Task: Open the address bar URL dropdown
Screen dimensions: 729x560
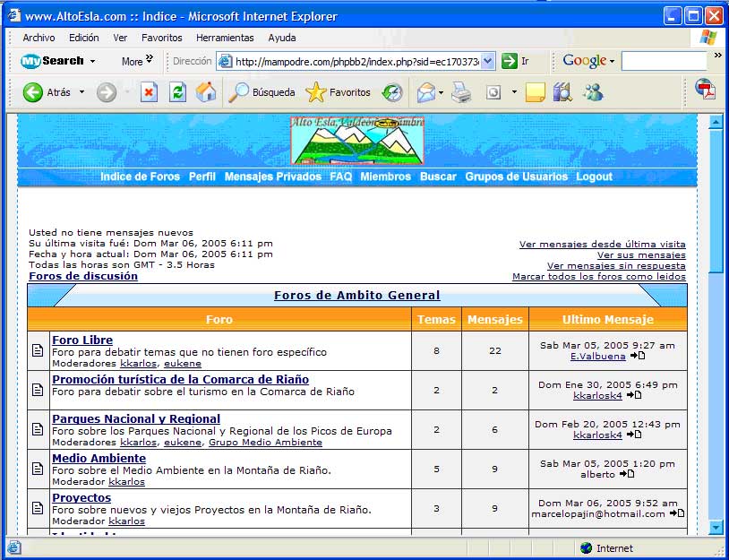Action: point(488,61)
